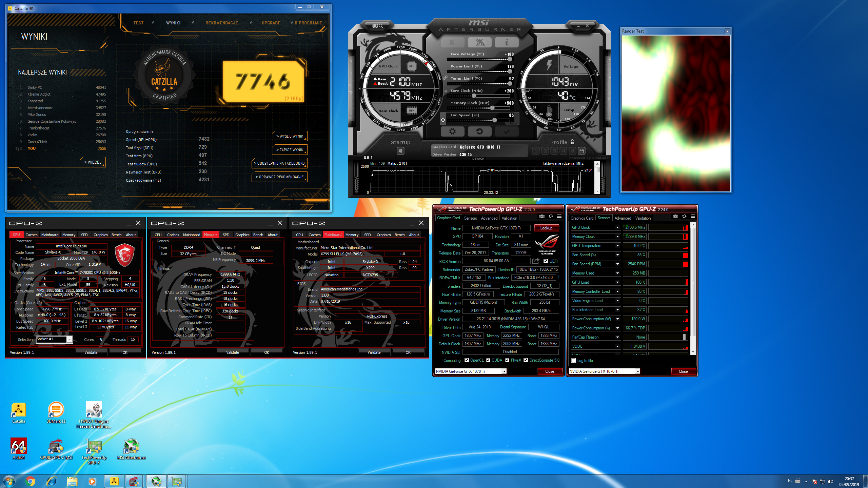The width and height of the screenshot is (868, 488).
Task: Toggle the UEFI checkbox in GPU-Z
Action: 546,261
